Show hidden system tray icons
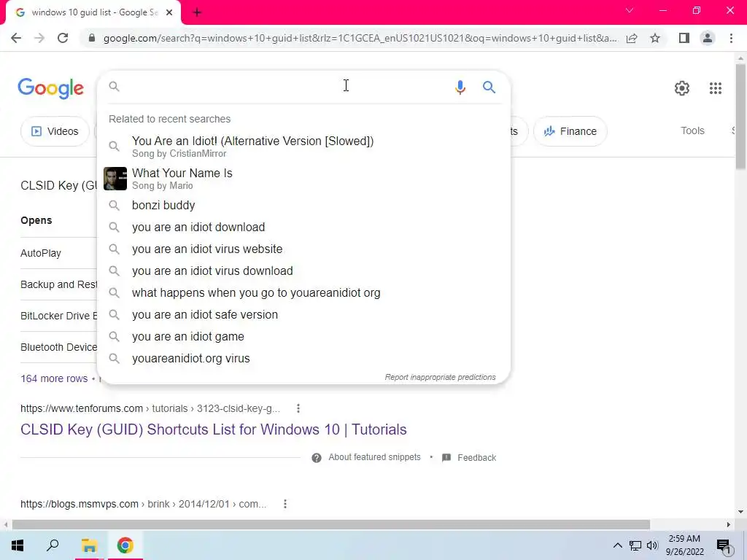 [x=617, y=545]
